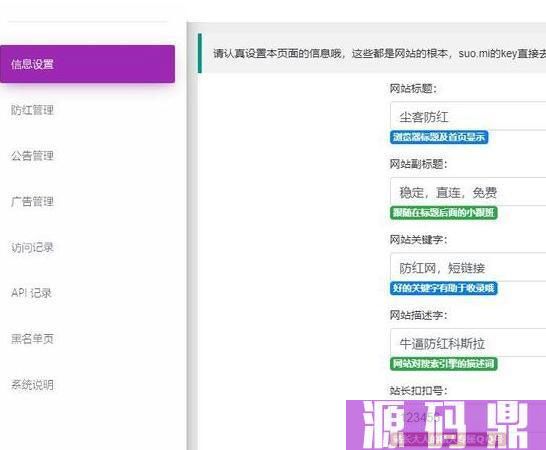View 访问记录 page
546x450 pixels.
pyautogui.click(x=32, y=247)
